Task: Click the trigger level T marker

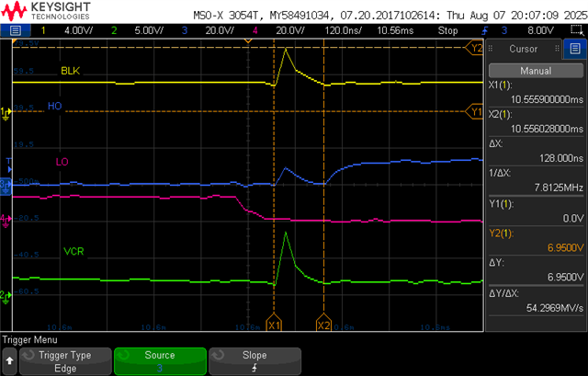Action: tap(9, 165)
